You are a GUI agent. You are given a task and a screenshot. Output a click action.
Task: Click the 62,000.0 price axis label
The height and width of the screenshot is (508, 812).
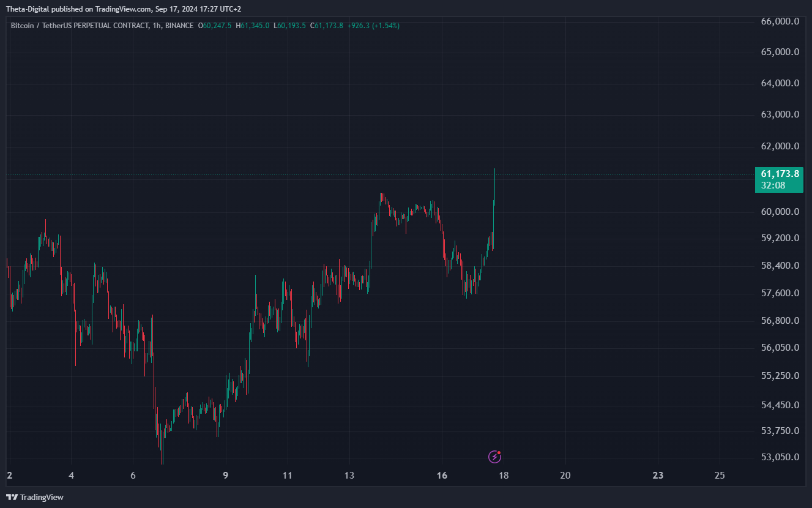[780, 146]
